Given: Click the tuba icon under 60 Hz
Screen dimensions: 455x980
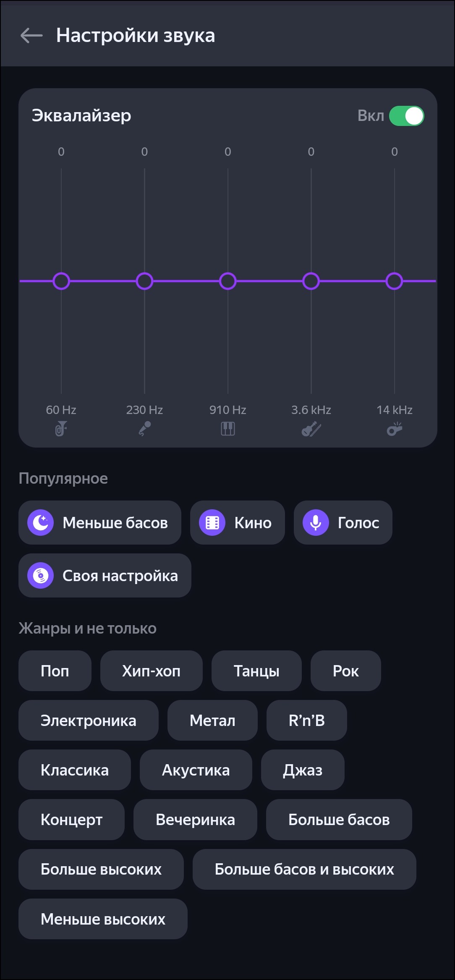Looking at the screenshot, I should (61, 429).
